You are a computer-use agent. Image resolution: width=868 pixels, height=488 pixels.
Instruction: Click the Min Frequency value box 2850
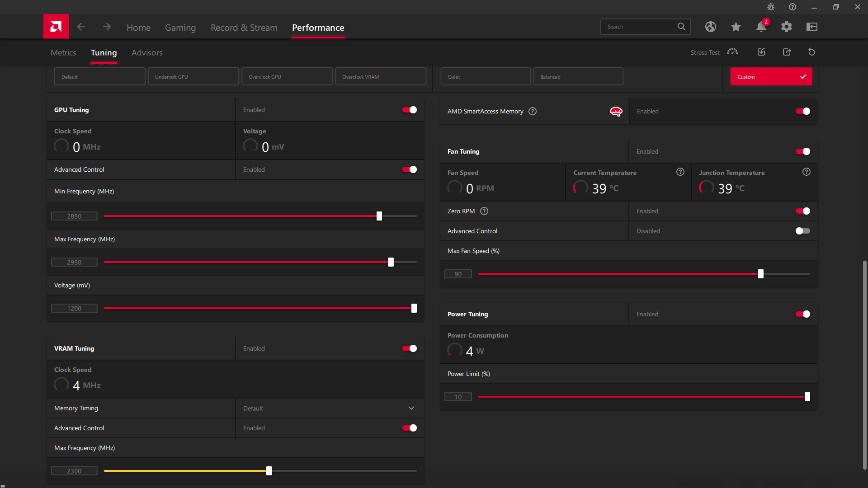pyautogui.click(x=74, y=216)
